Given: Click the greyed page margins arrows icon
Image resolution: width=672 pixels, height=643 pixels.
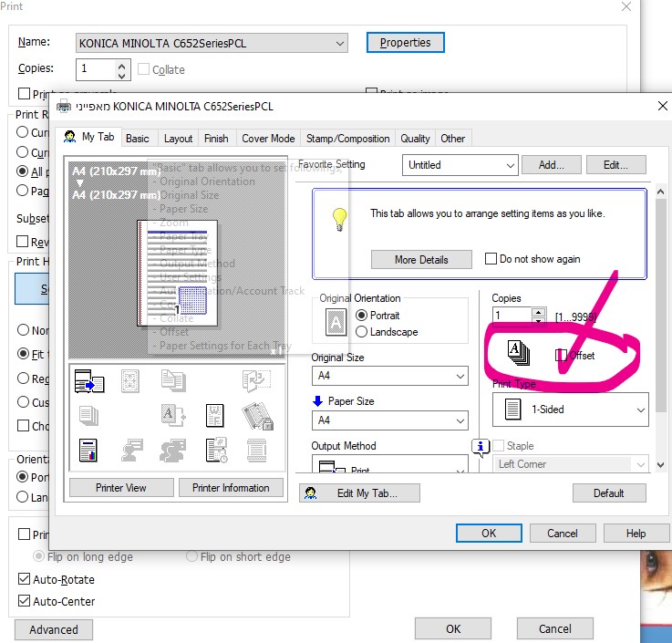Looking at the screenshot, I should 130,380.
